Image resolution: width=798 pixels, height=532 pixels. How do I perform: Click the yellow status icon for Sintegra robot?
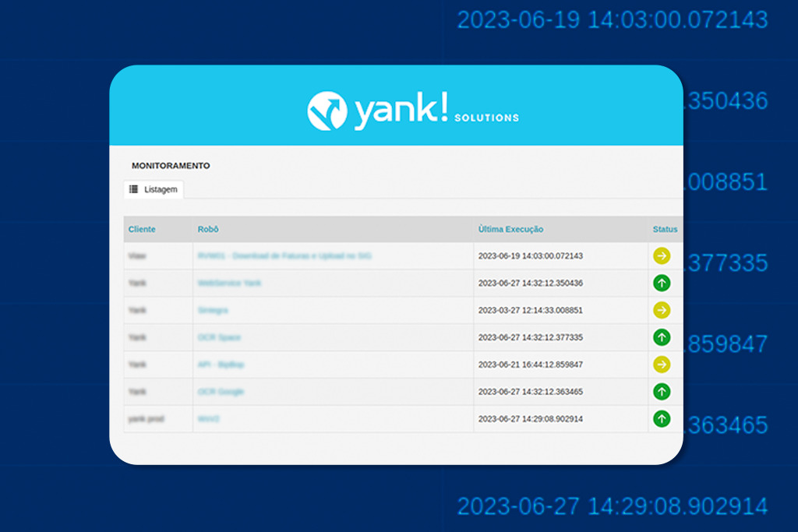662,310
